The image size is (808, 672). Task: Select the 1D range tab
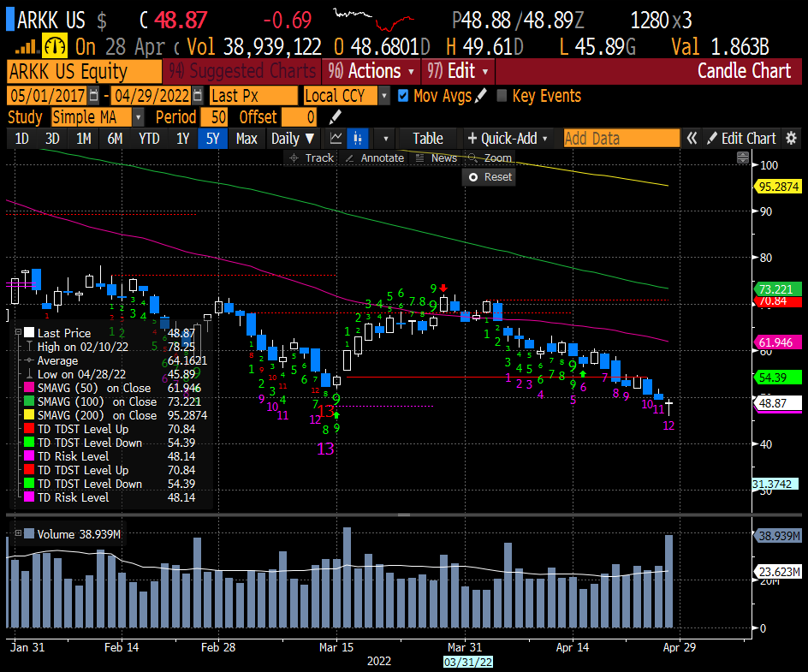21,139
